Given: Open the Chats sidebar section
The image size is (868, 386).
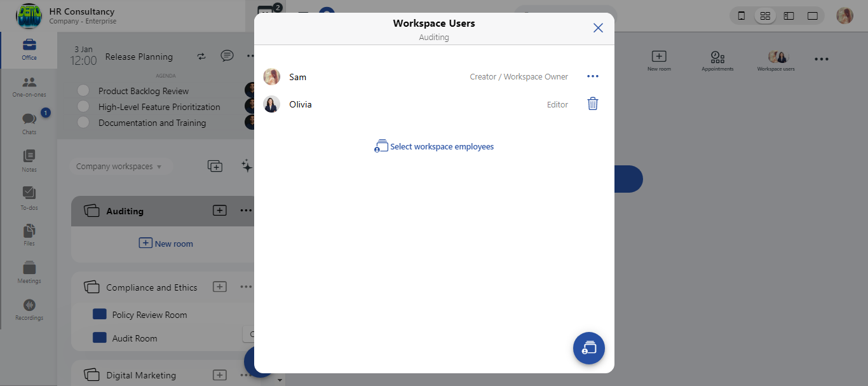Looking at the screenshot, I should [29, 123].
